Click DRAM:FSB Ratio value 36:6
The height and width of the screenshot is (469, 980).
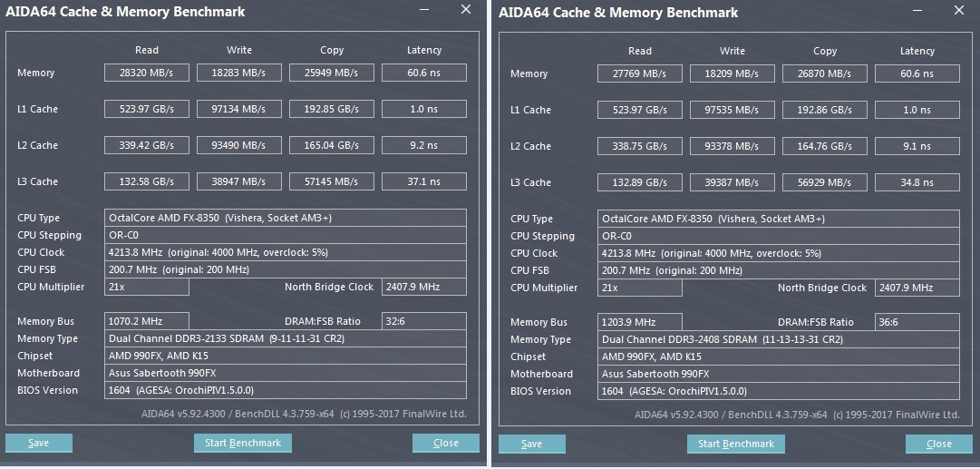click(x=917, y=321)
